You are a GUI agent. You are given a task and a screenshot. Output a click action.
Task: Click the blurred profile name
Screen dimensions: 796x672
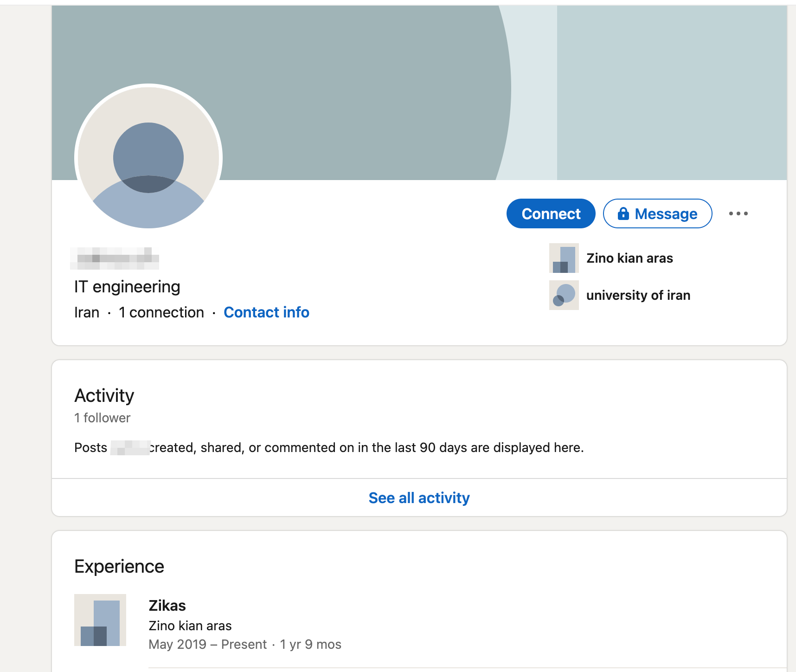[115, 258]
